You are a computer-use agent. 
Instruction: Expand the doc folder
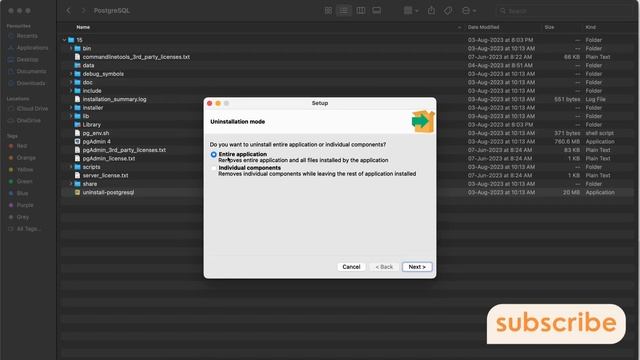[x=71, y=82]
